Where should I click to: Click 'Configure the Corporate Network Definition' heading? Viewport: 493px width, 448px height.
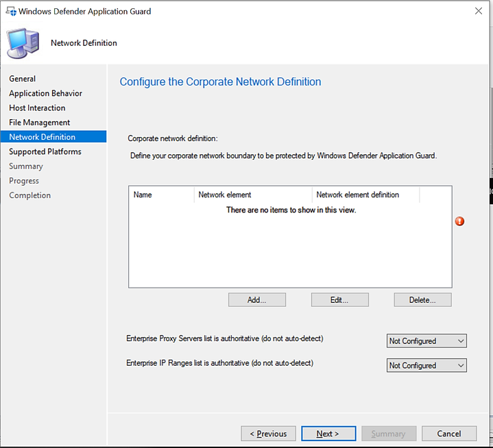[220, 82]
